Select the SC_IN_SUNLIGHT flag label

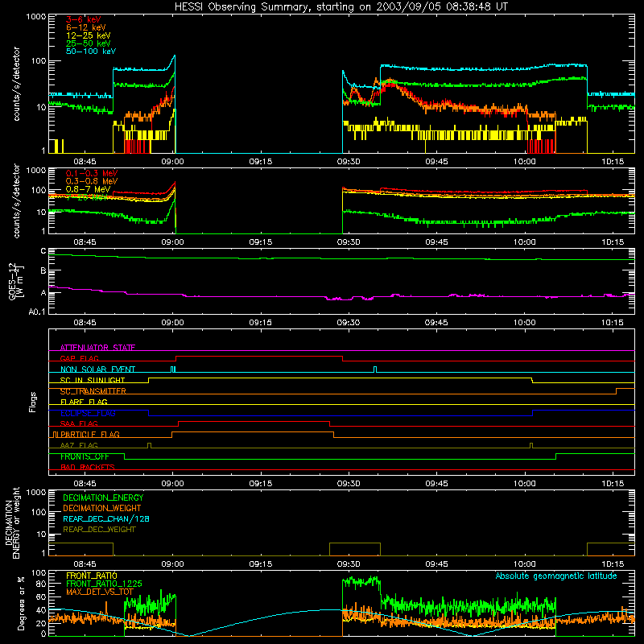coord(93,380)
